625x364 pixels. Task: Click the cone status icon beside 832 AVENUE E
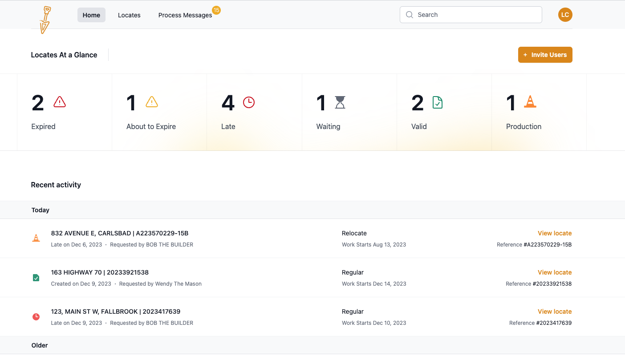point(36,238)
